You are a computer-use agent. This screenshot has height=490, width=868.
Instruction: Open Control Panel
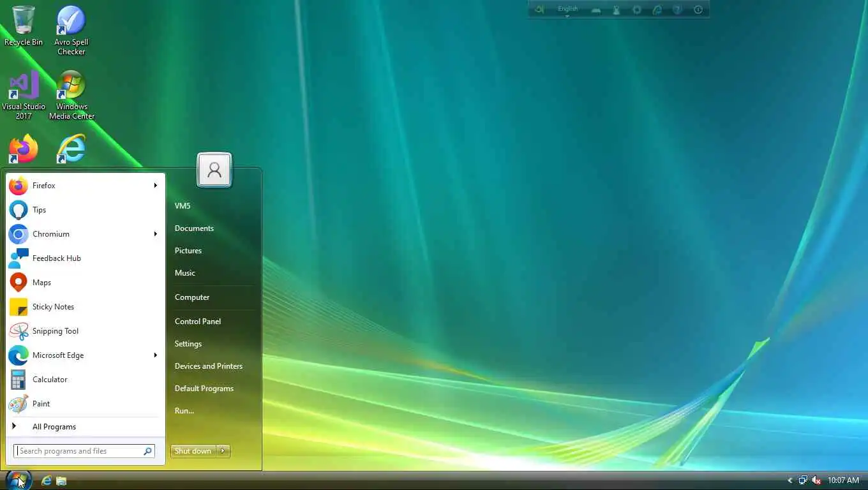tap(198, 322)
